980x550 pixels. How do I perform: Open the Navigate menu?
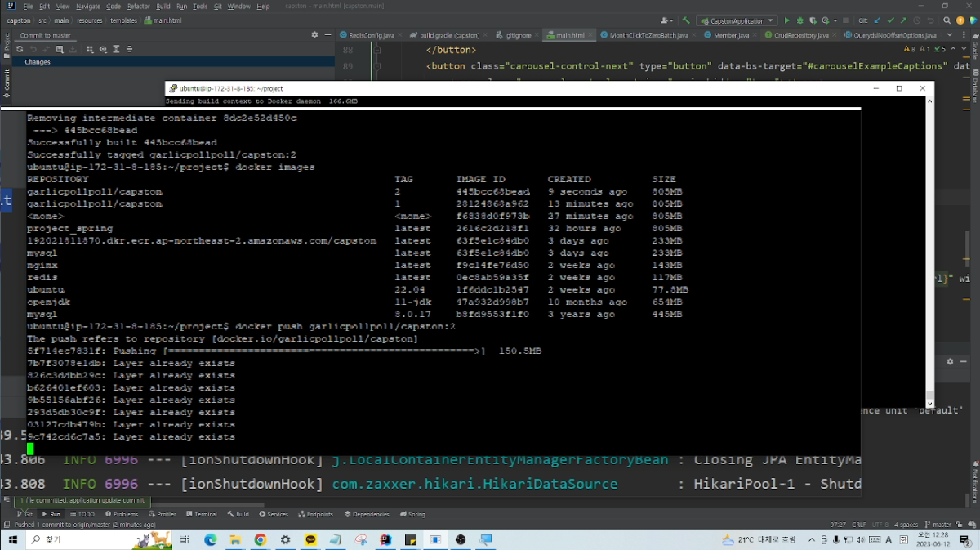(88, 6)
